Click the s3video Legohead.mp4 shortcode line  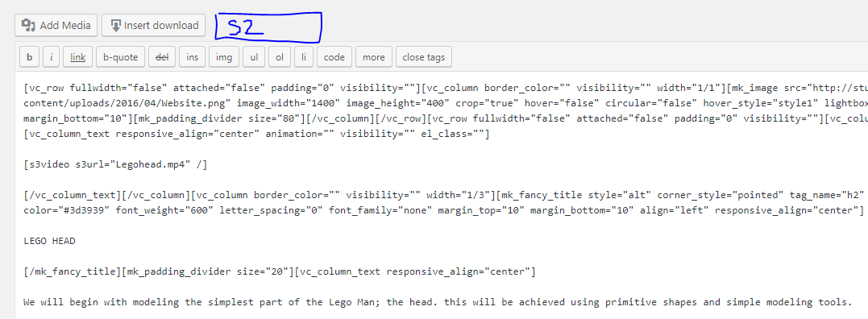point(115,165)
